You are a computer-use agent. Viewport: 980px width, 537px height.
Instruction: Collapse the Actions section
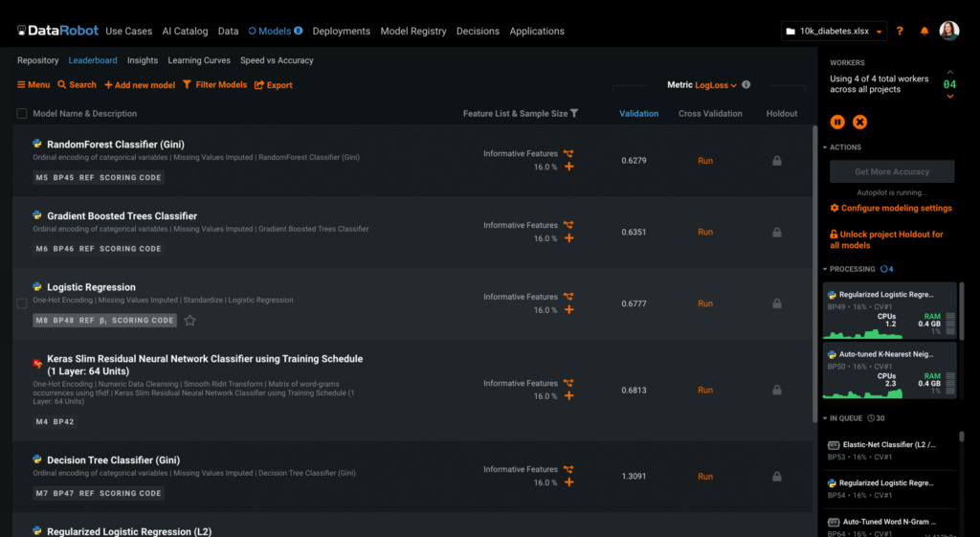(x=842, y=146)
